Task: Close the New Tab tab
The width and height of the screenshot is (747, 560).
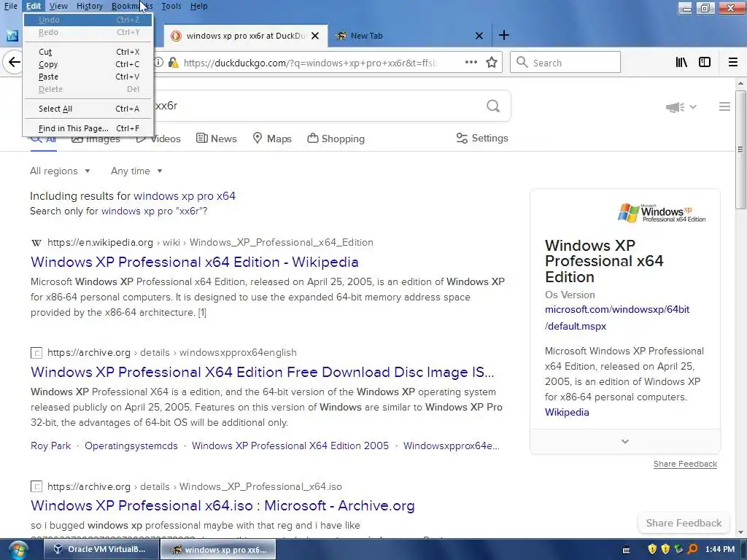Action: coord(479,36)
